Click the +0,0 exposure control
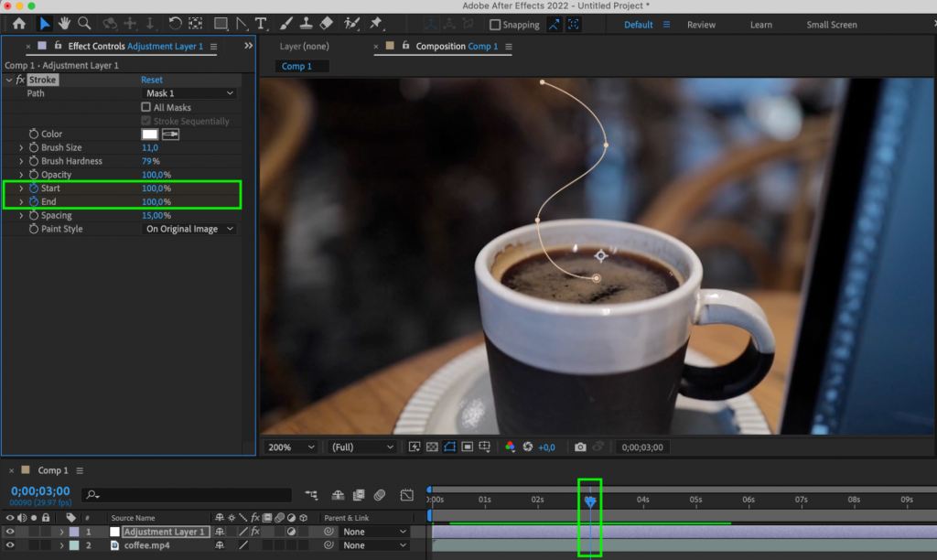937x560 pixels. [547, 447]
